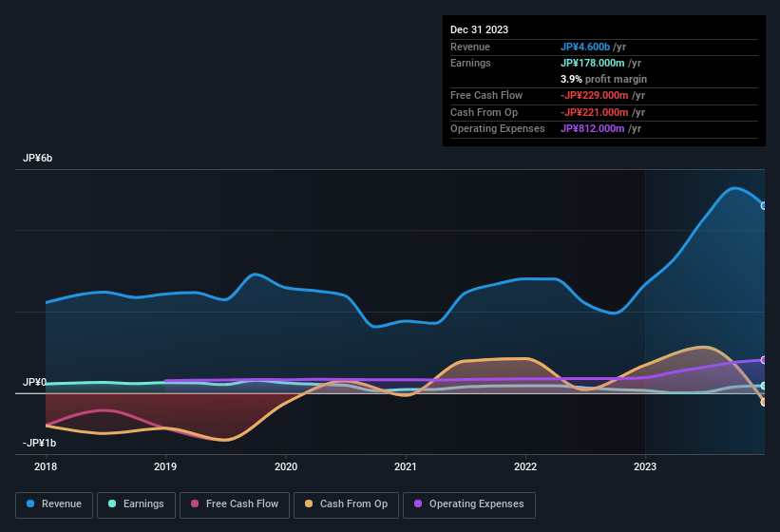Image resolution: width=780 pixels, height=532 pixels.
Task: Click the -JP¥1b y-axis label
Action: tap(39, 443)
